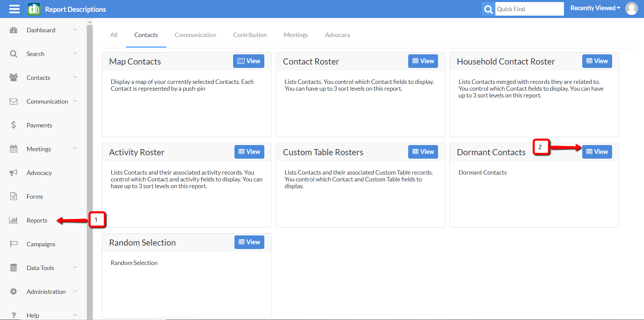The image size is (644, 320).
Task: Click the Data Tools database icon
Action: pos(14,268)
